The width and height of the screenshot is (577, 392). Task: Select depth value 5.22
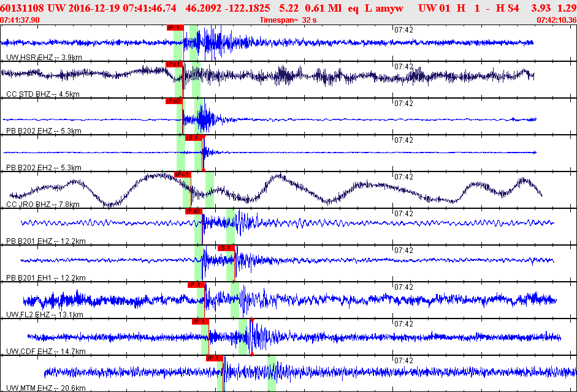(288, 8)
